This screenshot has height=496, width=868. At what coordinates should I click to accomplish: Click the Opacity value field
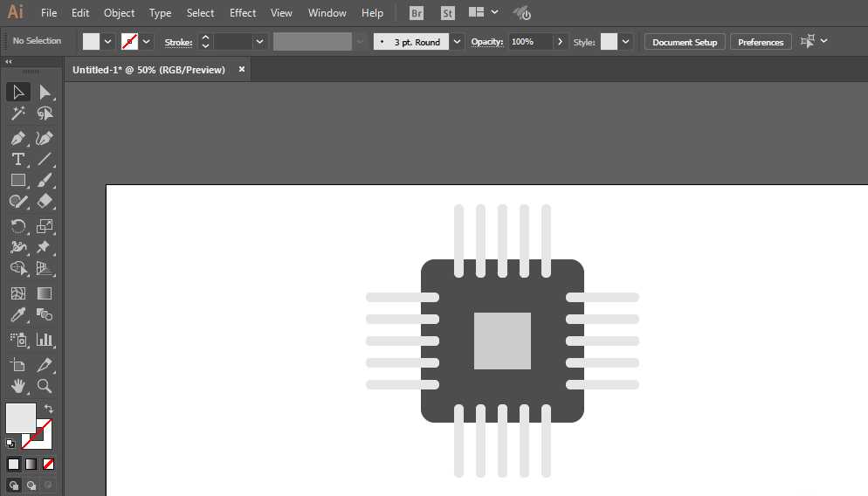pyautogui.click(x=529, y=42)
